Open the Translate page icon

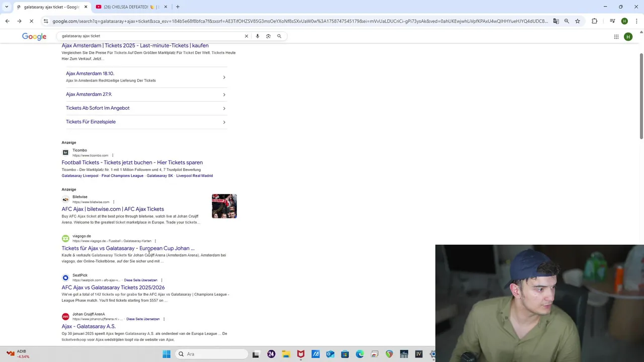tap(556, 21)
